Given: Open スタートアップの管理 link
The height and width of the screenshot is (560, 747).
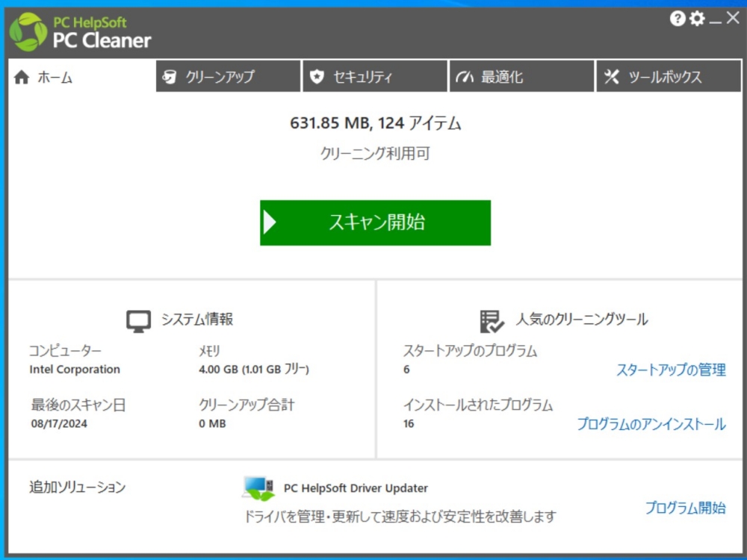Looking at the screenshot, I should (x=670, y=370).
